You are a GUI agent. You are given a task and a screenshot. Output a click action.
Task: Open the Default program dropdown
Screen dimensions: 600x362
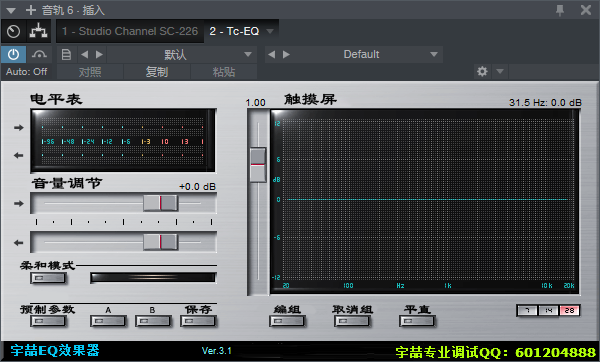point(367,55)
